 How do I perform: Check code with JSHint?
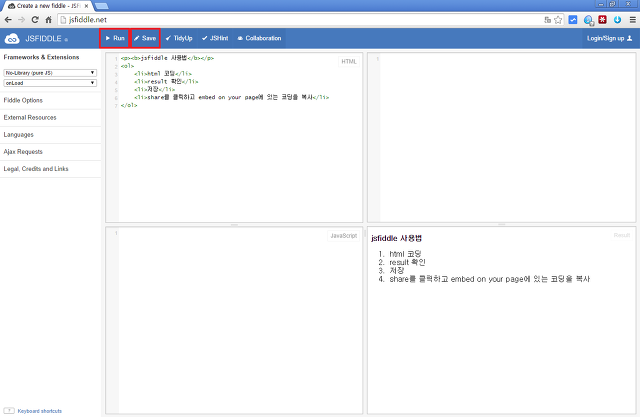(215, 38)
